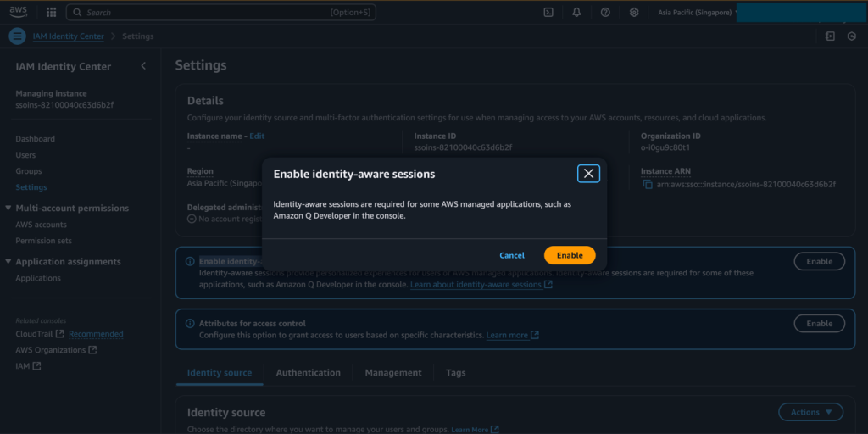
Task: Open Learn More link under Identity source
Action: [x=475, y=430]
